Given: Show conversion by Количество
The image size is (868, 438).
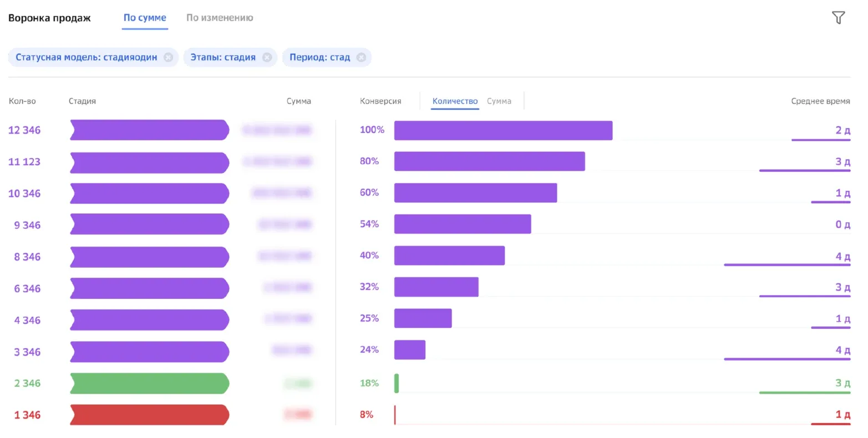Looking at the screenshot, I should pos(455,101).
